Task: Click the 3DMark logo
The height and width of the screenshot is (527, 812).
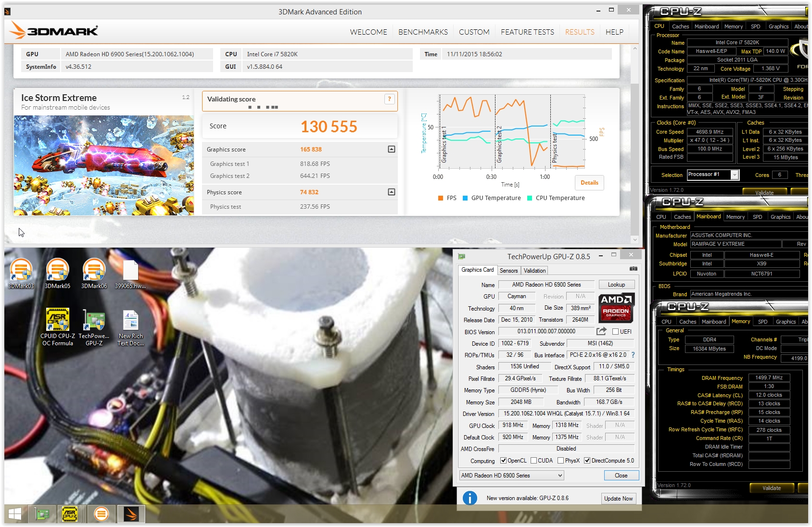Action: [x=54, y=31]
